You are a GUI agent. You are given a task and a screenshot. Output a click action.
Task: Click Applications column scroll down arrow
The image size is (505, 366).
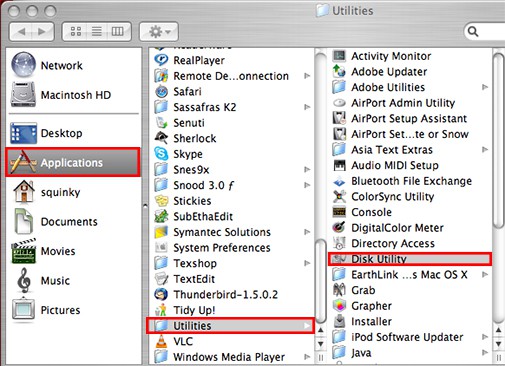(x=320, y=344)
